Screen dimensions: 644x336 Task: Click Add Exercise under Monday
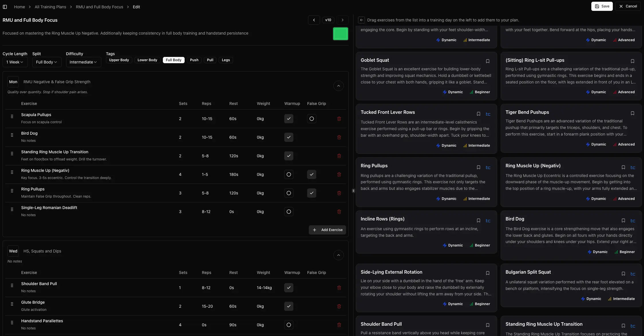click(327, 230)
